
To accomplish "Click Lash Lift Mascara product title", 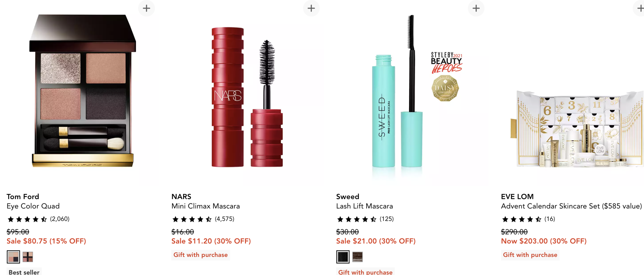I will [365, 206].
